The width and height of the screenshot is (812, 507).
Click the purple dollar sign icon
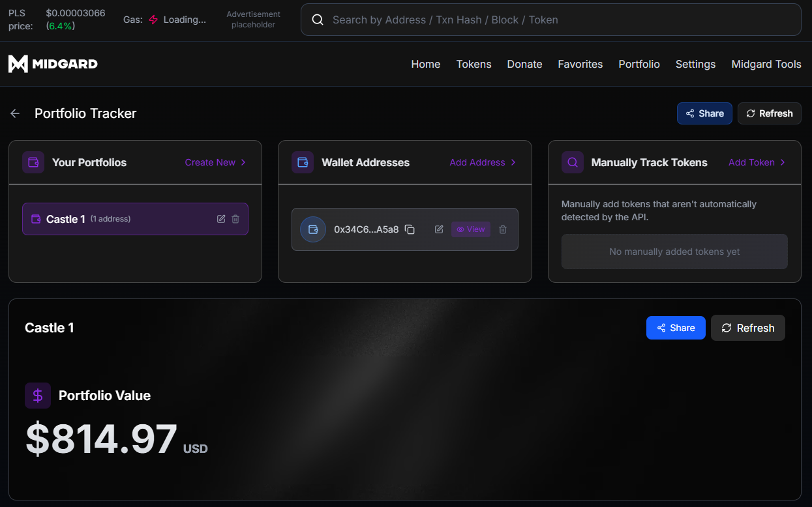point(38,396)
